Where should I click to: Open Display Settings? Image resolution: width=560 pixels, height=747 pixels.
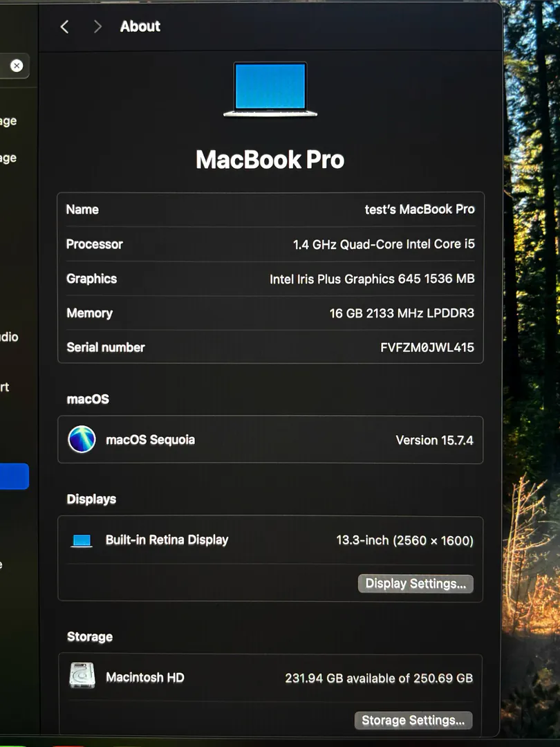416,584
